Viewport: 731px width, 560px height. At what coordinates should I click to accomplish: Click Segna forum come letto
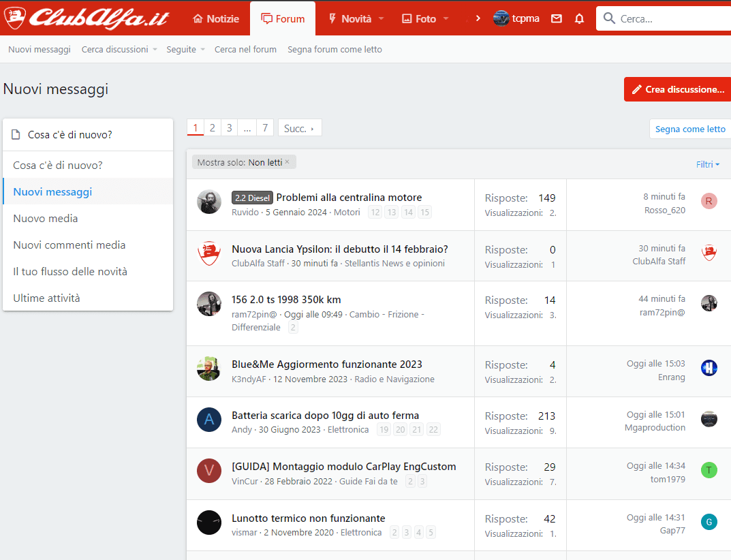pyautogui.click(x=335, y=50)
